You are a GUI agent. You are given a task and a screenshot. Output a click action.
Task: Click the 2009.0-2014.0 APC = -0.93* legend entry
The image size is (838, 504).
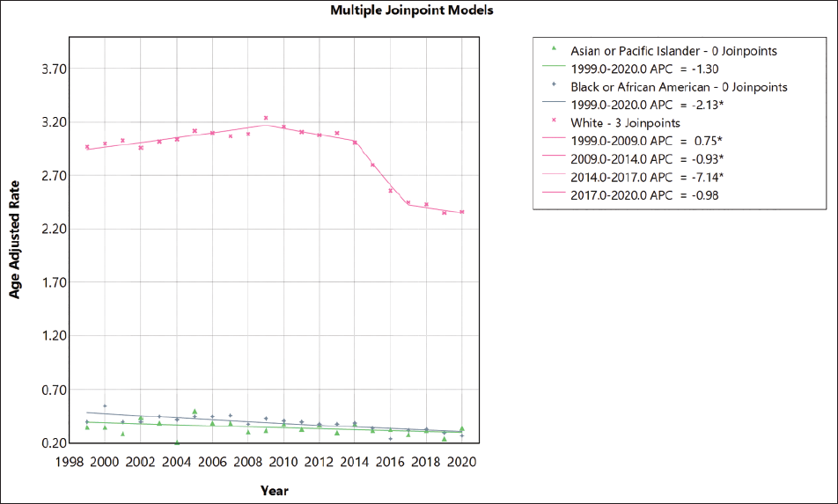click(647, 159)
